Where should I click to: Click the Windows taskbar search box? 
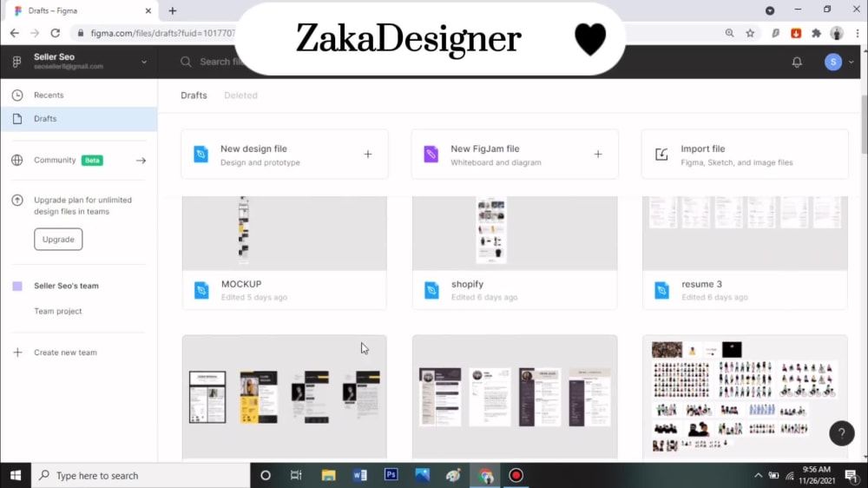click(x=141, y=475)
